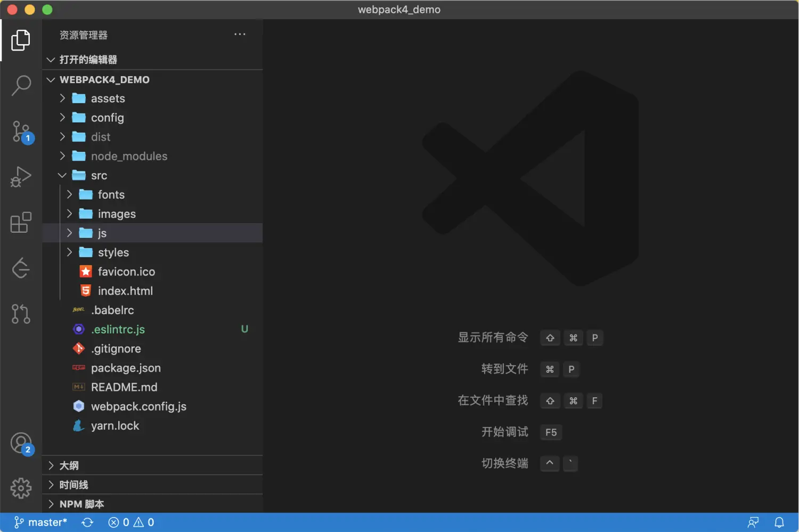Open the Search view icon

tap(21, 85)
